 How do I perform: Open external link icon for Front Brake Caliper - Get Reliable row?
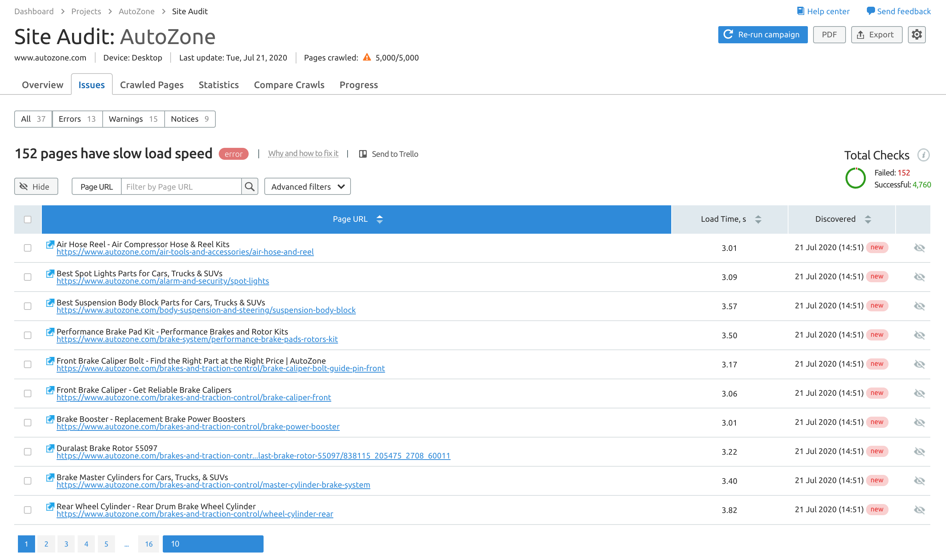50,390
